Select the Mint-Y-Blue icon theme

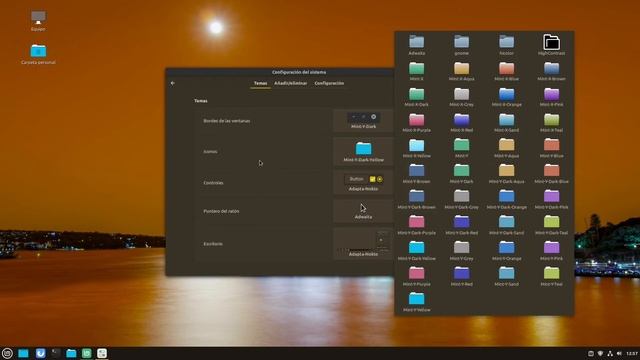pyautogui.click(x=551, y=148)
